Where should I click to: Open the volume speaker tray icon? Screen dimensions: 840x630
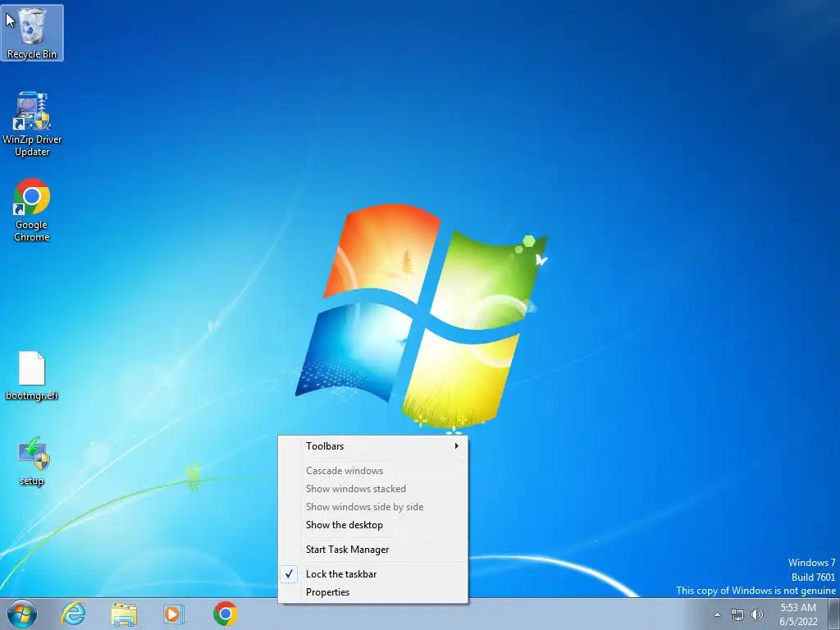click(756, 614)
